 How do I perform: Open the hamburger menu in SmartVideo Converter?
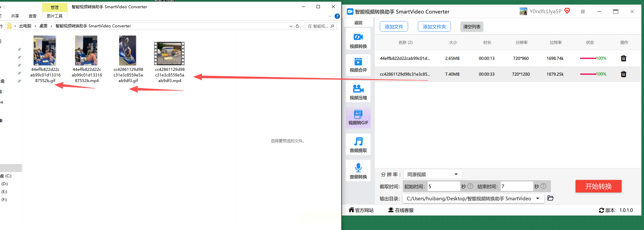[x=583, y=12]
